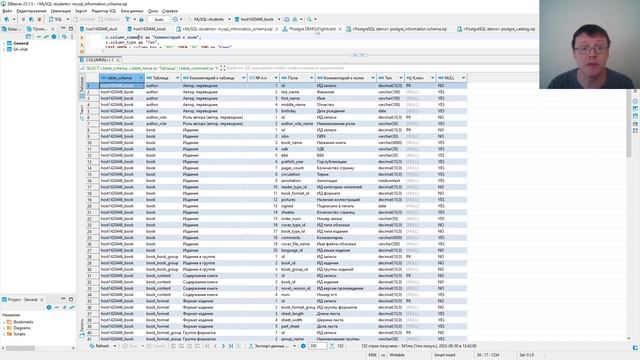Click the lock icon in main toolbar
Screen dimensions: 640x360
[x=141, y=19]
